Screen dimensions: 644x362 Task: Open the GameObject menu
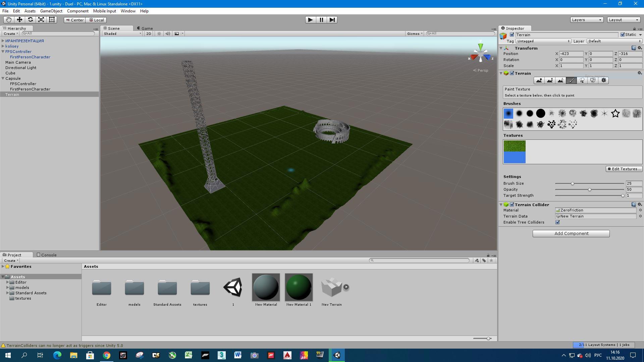[51, 11]
